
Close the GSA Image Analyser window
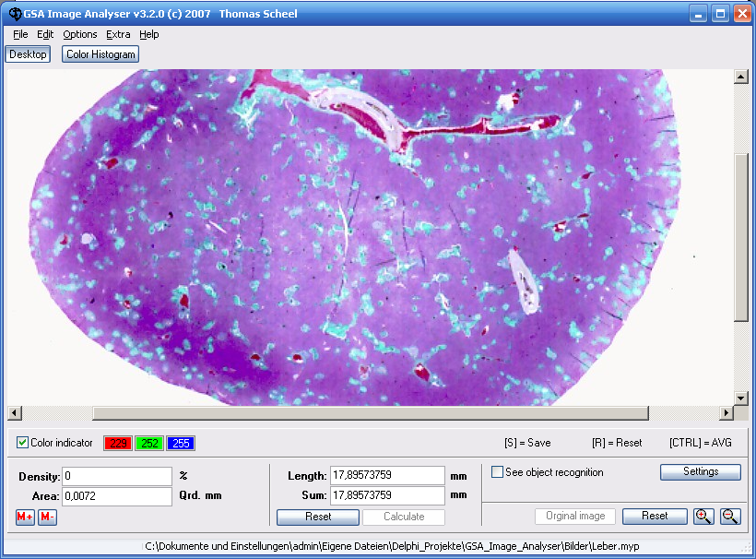(742, 14)
